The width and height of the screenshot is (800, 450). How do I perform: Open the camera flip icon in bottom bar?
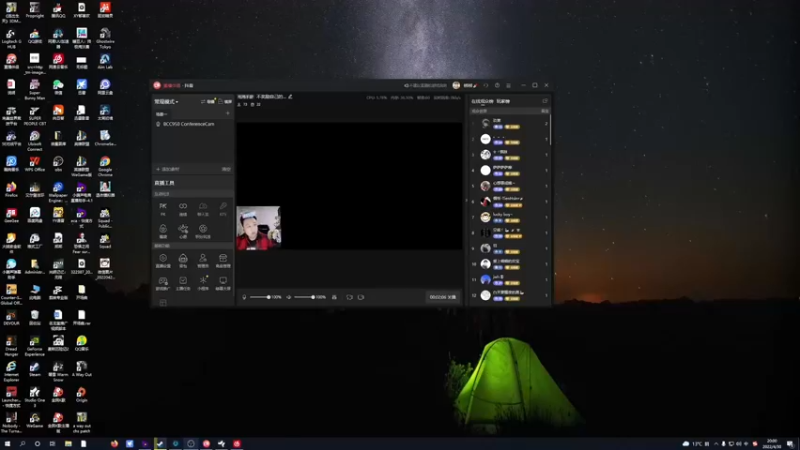point(349,297)
